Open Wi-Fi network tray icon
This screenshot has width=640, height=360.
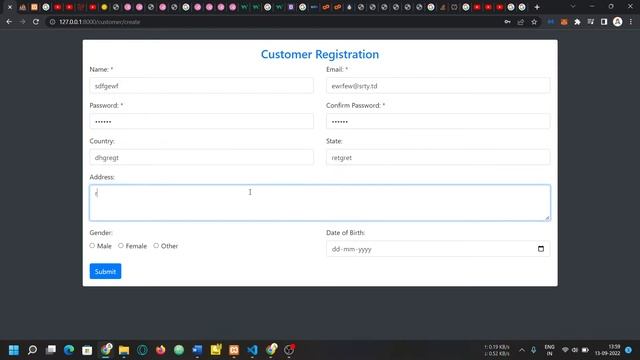(565, 350)
